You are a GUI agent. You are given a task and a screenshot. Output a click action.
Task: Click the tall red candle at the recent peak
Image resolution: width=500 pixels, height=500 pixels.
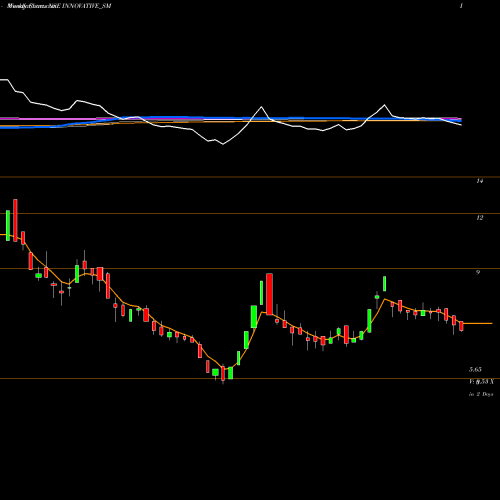pyautogui.click(x=269, y=294)
